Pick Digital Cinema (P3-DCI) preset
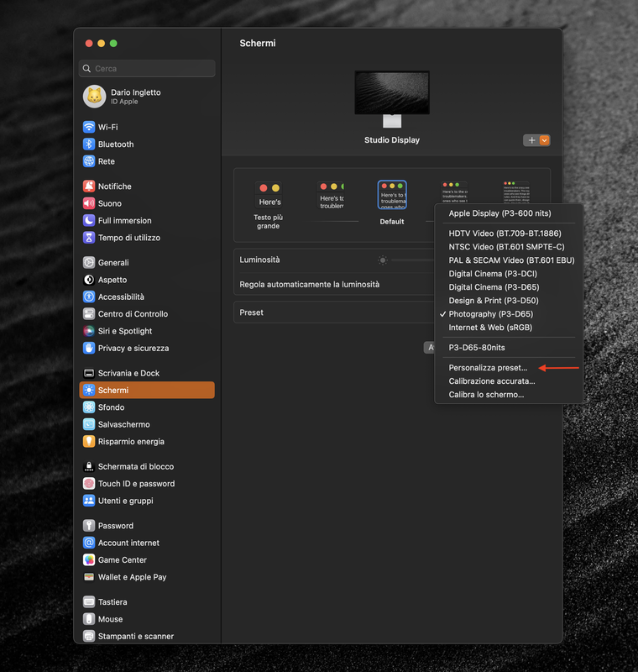 [509, 274]
